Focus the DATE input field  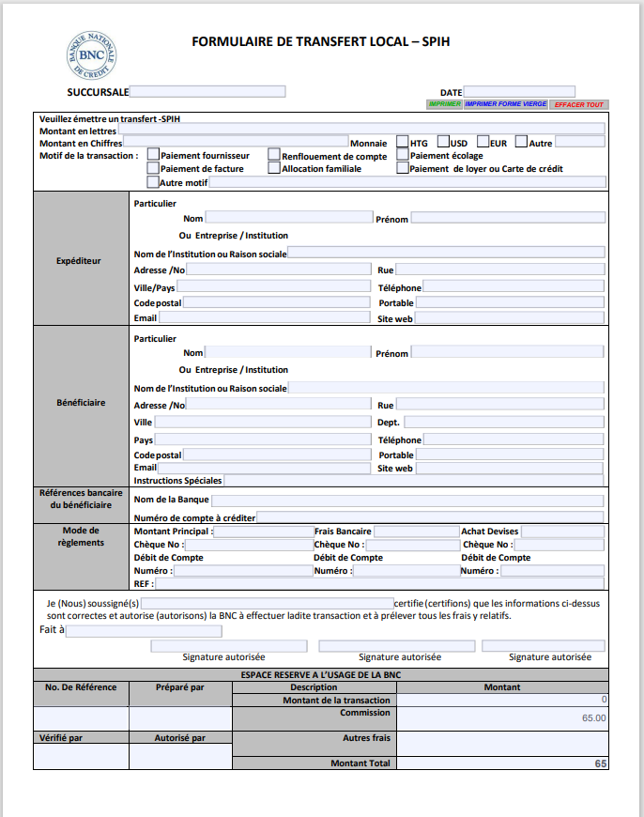(519, 92)
